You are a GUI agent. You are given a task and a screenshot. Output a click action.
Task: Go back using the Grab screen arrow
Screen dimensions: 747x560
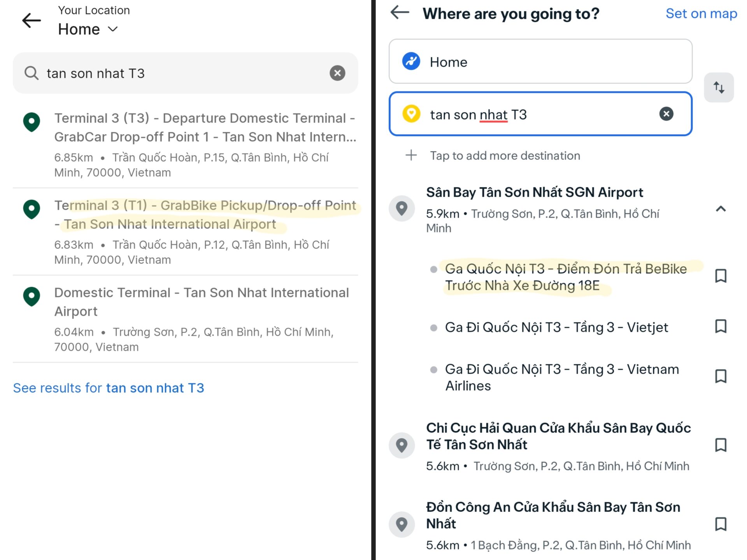click(32, 20)
